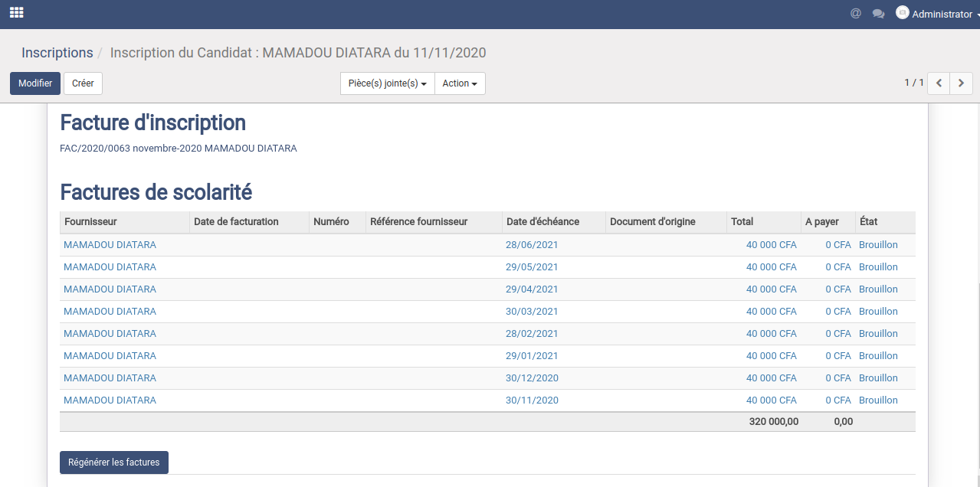This screenshot has width=980, height=487.
Task: Open the conversations chat bubble icon
Action: (878, 14)
